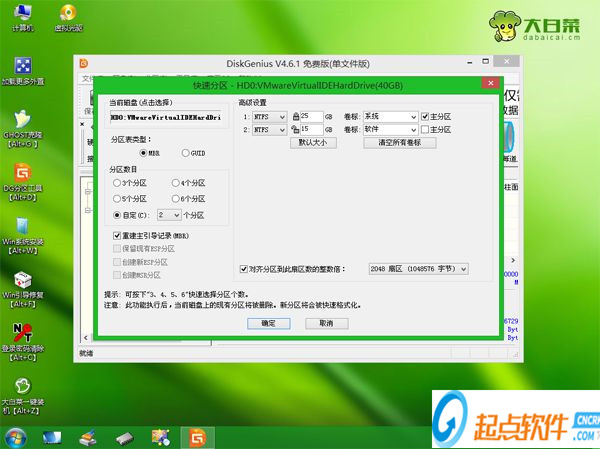Minimize the DiskGenius main window

(x=470, y=62)
